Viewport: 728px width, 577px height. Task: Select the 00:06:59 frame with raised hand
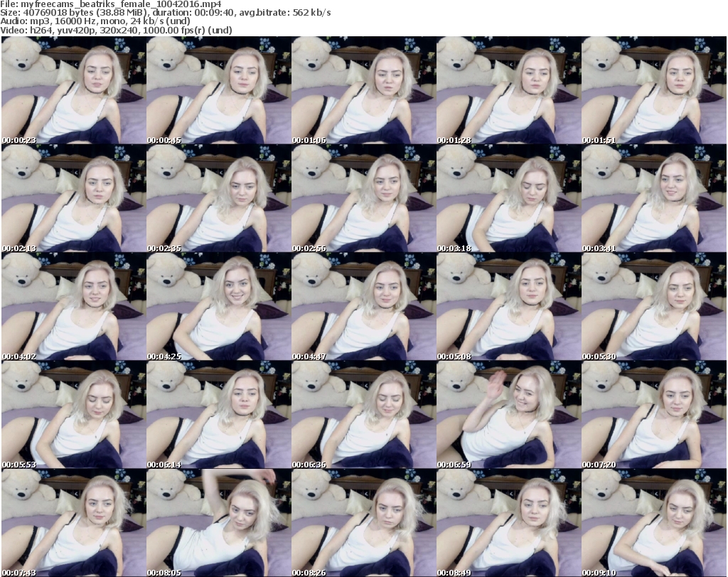pos(508,415)
